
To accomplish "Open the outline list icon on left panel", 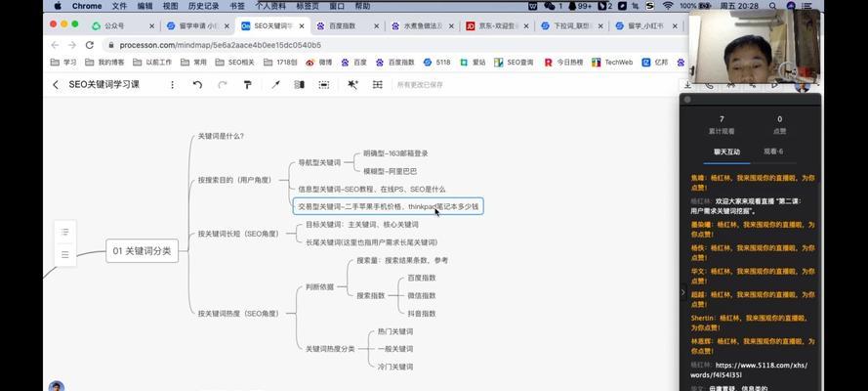I will 64,232.
